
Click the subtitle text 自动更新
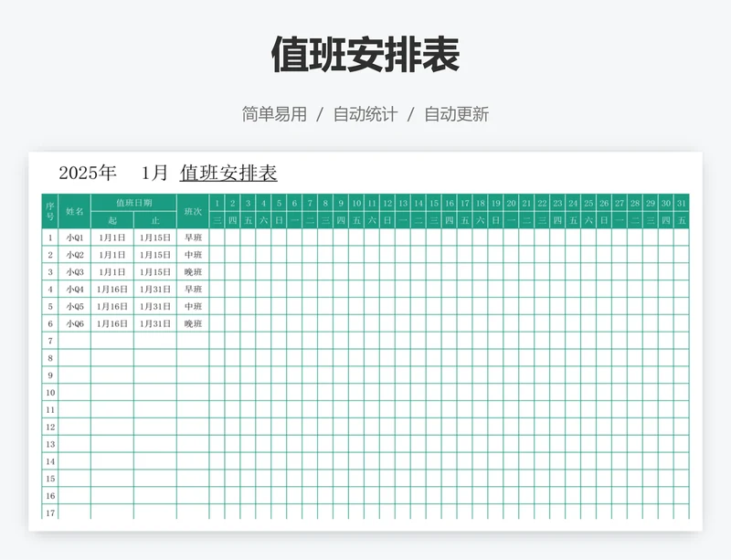click(x=456, y=114)
